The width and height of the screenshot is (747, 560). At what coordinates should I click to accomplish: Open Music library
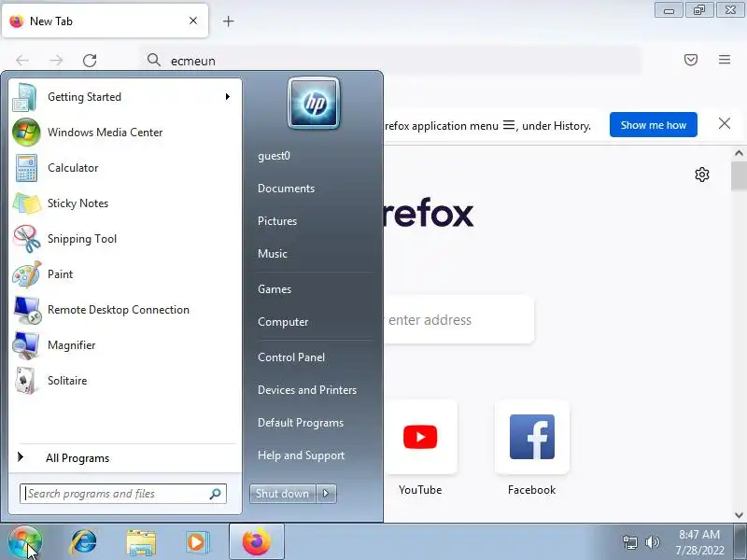pos(272,254)
